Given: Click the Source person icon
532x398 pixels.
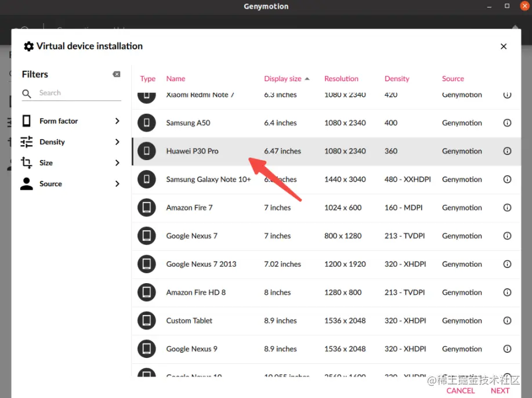Looking at the screenshot, I should click(27, 183).
